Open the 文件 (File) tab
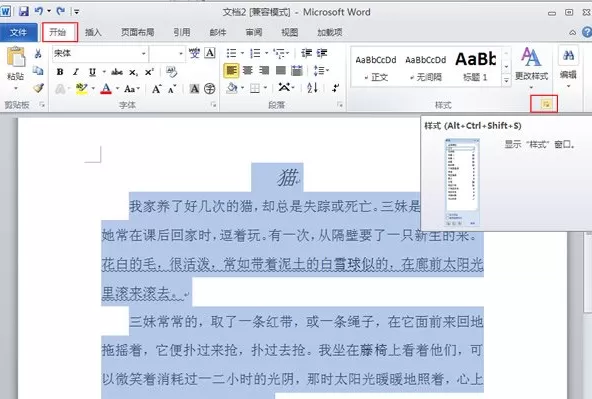The image size is (592, 399). [18, 32]
